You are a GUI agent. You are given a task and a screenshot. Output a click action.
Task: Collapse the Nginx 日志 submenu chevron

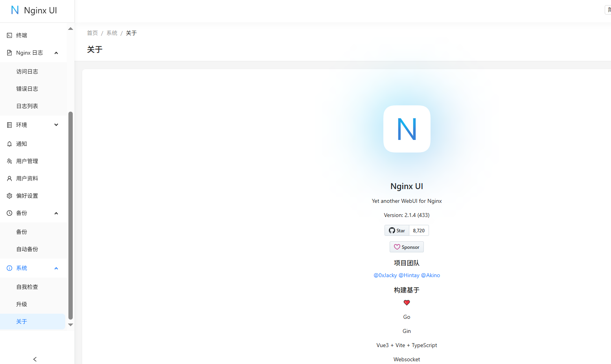click(56, 53)
